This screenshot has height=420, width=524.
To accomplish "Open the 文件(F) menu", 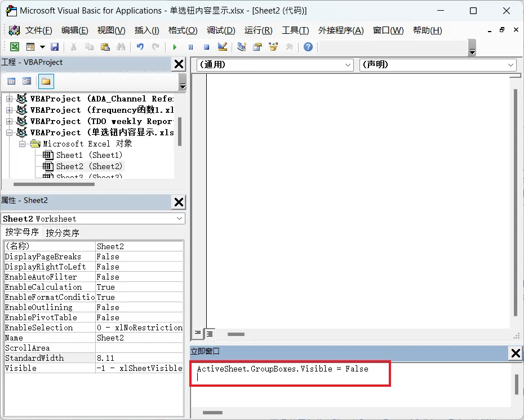I will coord(39,30).
